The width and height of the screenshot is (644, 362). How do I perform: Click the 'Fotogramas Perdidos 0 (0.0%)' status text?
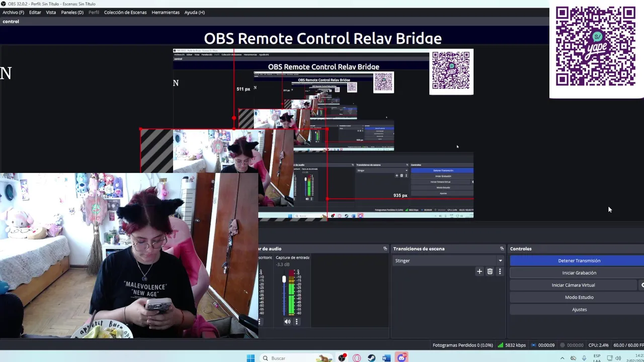tap(462, 345)
